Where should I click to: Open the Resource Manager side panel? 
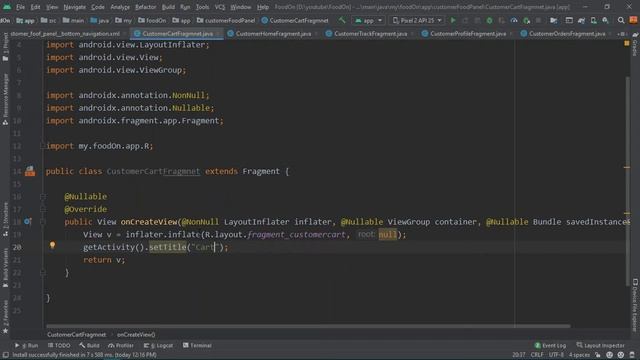5,99
